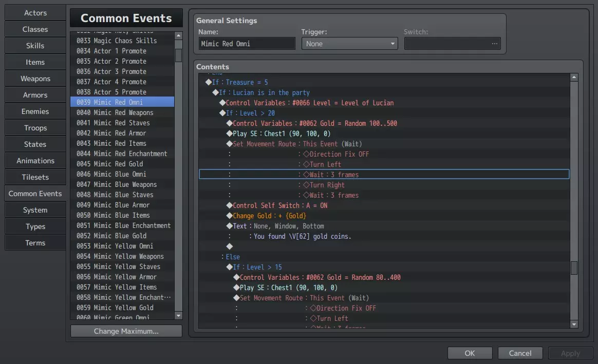
Task: Go to the Troops tab
Action: click(35, 128)
